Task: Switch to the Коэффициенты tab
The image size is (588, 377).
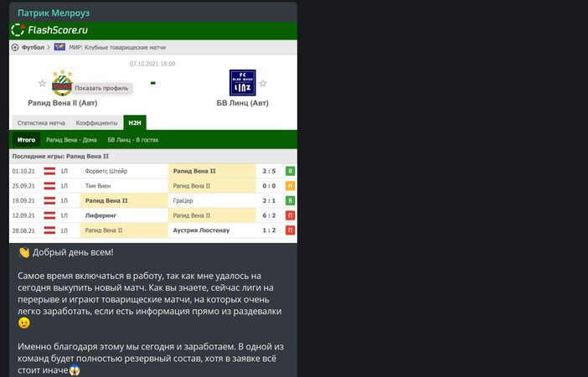Action: click(96, 122)
